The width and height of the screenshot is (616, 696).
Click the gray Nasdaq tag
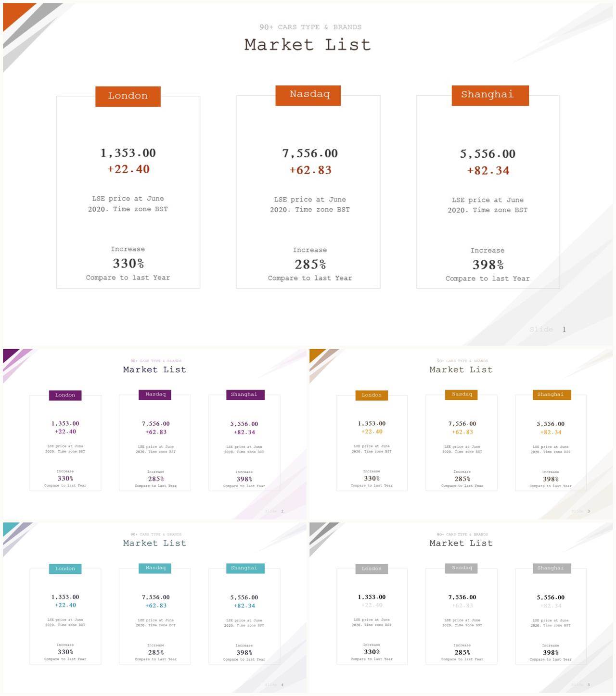pyautogui.click(x=462, y=568)
